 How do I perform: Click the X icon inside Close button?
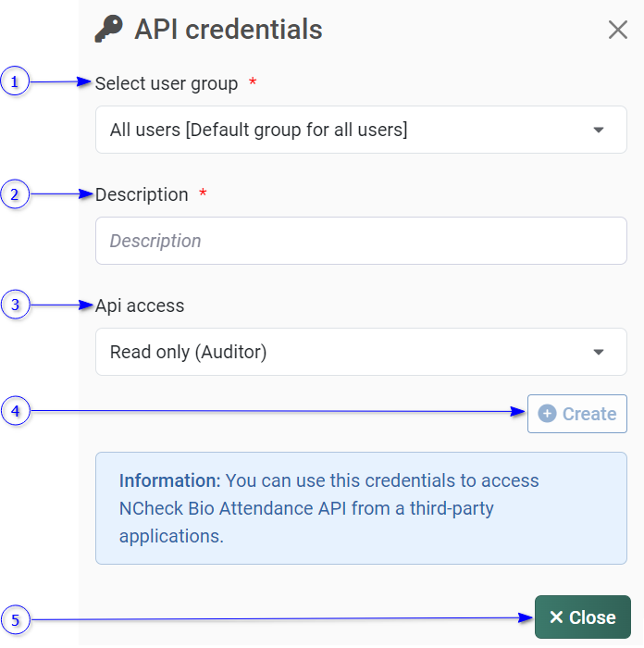coord(556,617)
